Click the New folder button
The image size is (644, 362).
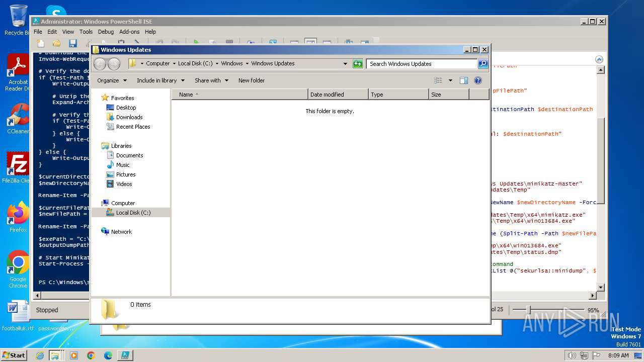click(x=252, y=80)
